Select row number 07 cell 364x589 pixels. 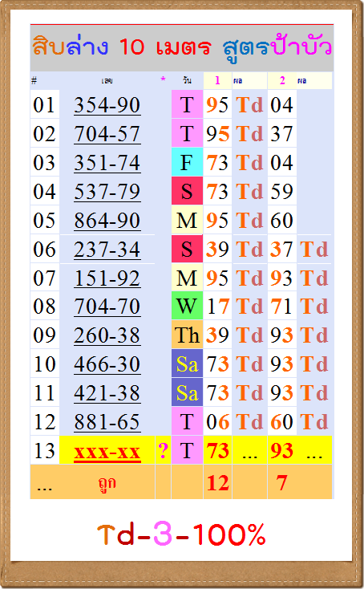coord(45,278)
